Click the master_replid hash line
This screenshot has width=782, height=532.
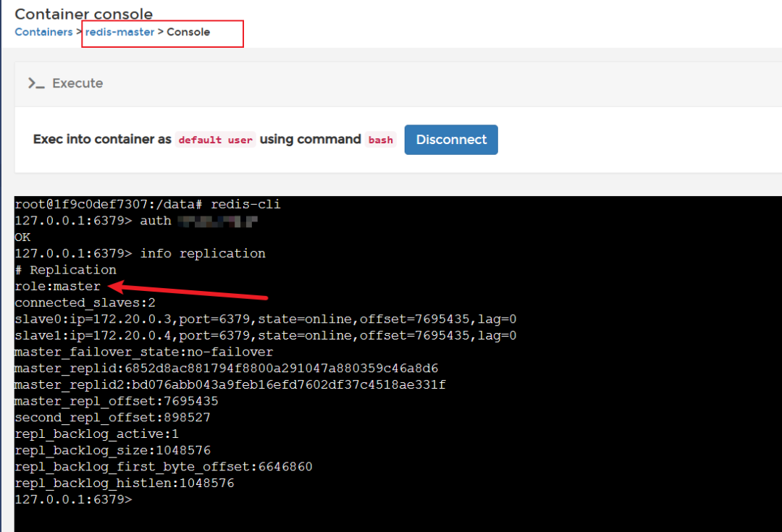click(x=227, y=368)
